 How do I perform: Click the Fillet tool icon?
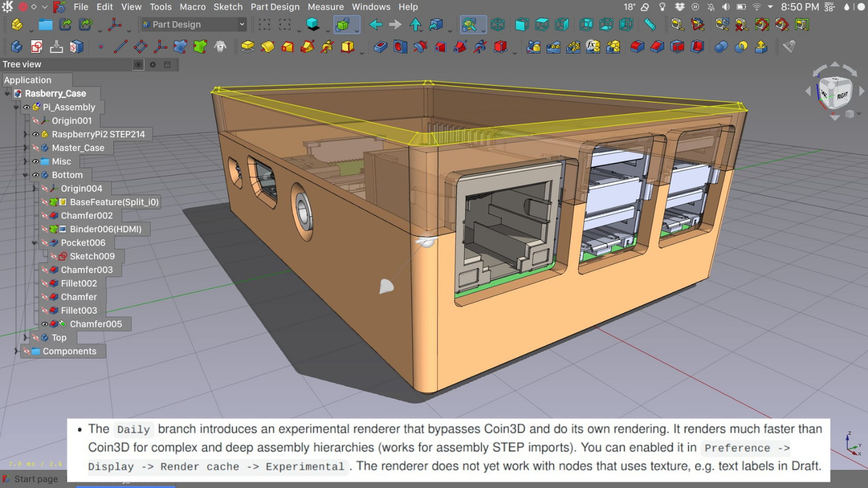point(637,47)
